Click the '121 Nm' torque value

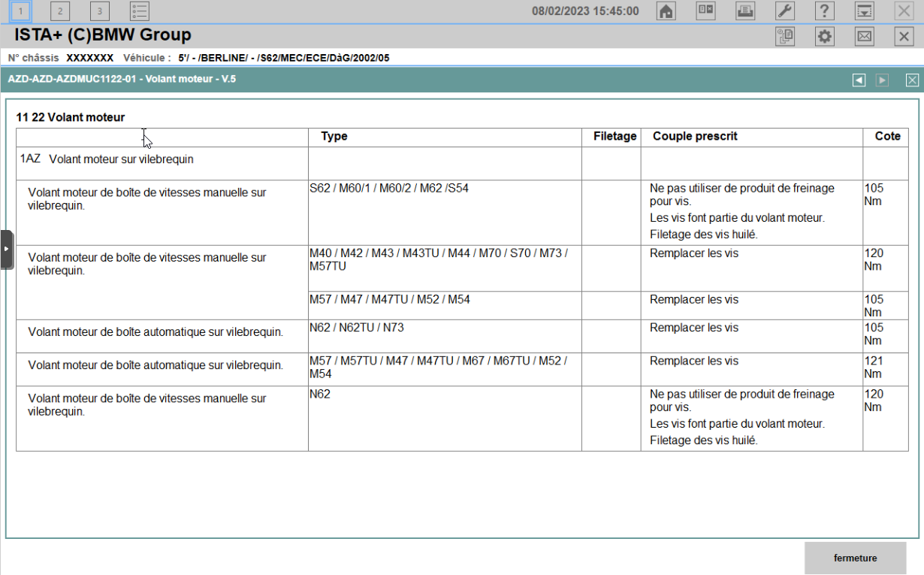pyautogui.click(x=874, y=367)
